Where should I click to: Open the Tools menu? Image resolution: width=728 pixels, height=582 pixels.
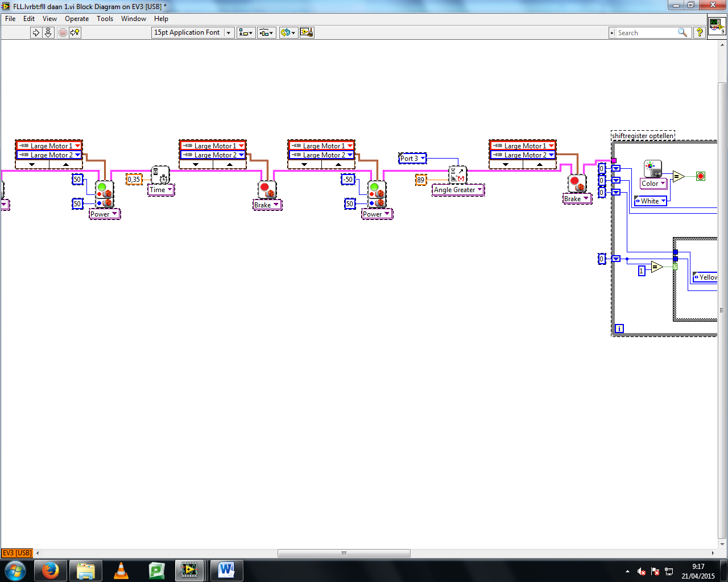coord(105,19)
